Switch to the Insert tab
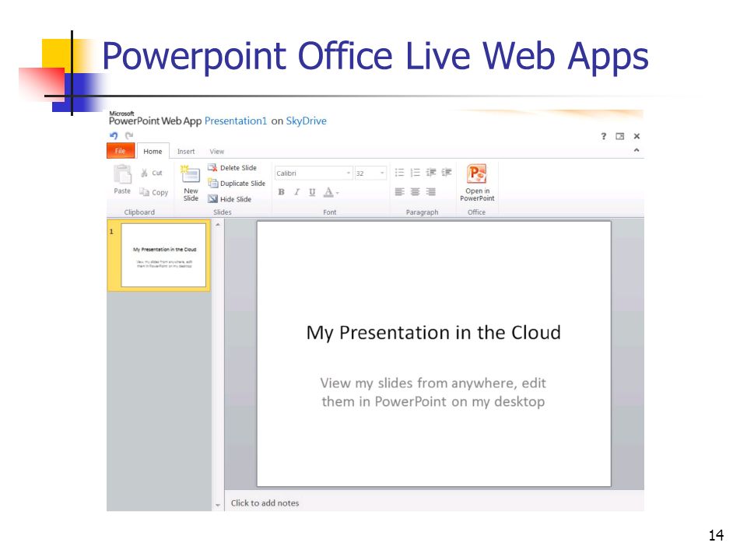The image size is (747, 560). tap(186, 151)
